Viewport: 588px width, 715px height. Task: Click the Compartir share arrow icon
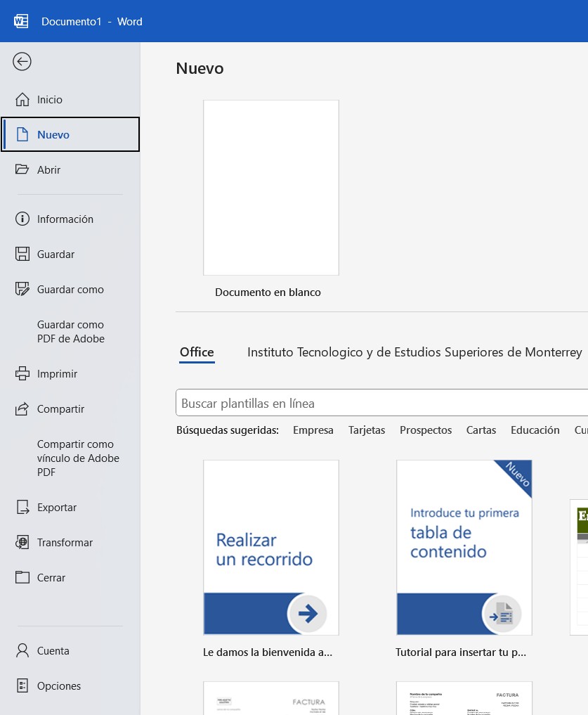[22, 408]
